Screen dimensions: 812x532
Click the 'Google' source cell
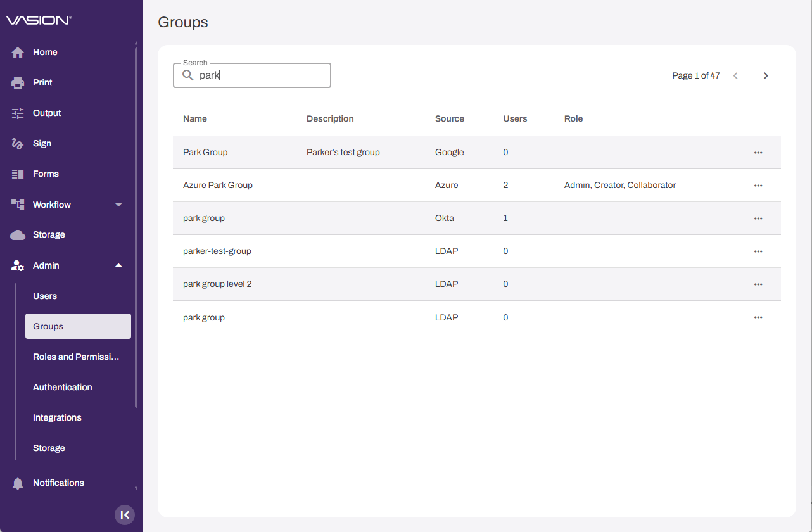(450, 153)
